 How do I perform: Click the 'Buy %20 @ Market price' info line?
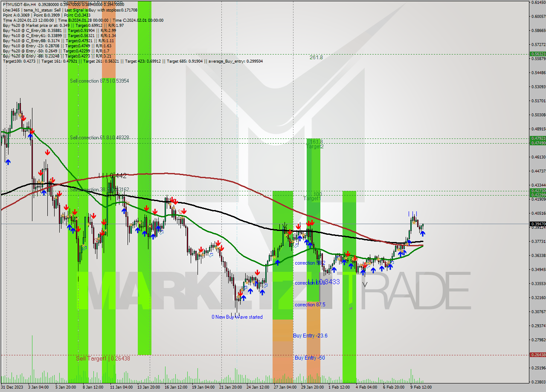63,26
